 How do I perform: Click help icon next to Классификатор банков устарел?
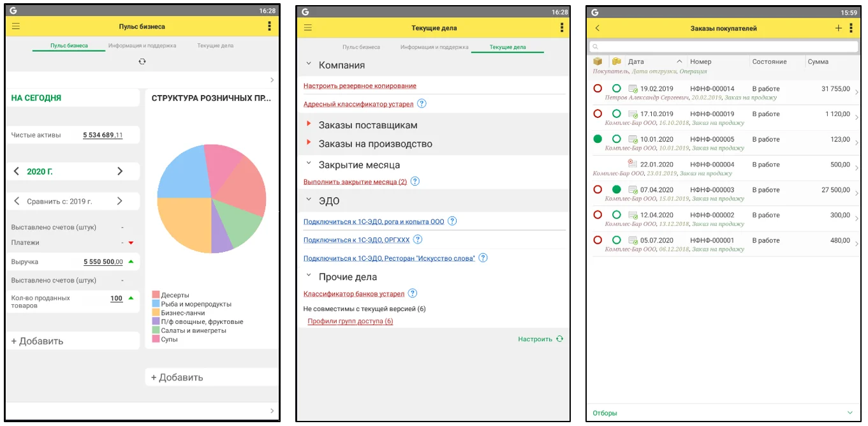coord(413,293)
